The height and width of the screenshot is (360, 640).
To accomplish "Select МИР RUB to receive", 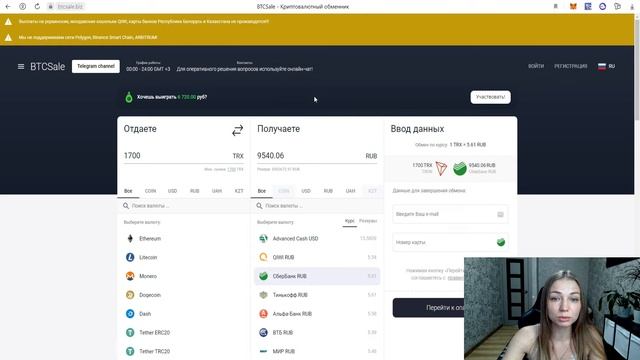I will 317,351.
